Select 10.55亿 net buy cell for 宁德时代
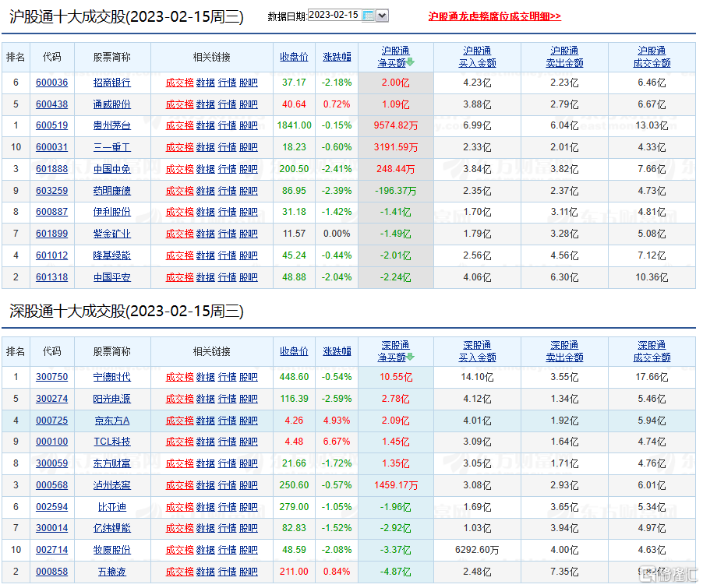 point(395,377)
